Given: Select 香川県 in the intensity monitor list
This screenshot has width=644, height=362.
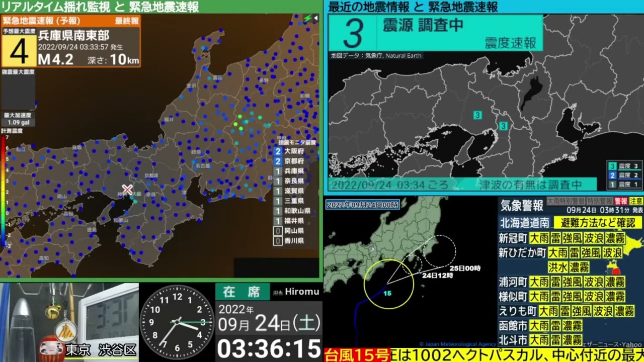Looking at the screenshot, I should (x=294, y=241).
